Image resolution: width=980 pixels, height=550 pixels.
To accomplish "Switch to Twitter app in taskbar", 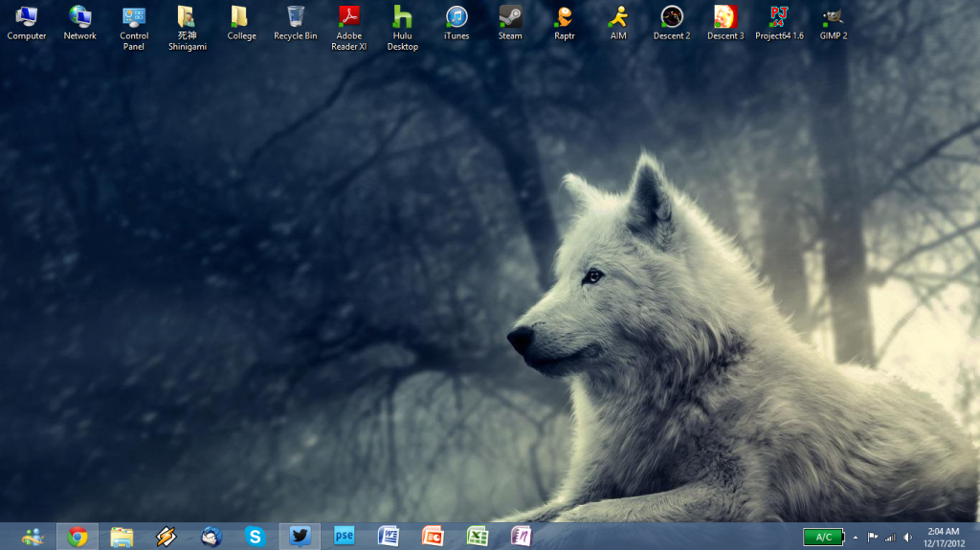I will coord(300,537).
